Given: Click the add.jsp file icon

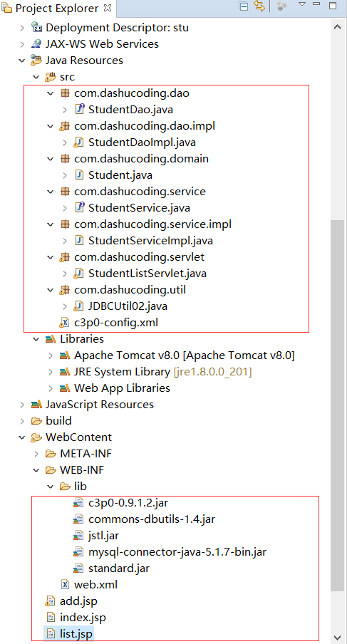Looking at the screenshot, I should tap(51, 601).
